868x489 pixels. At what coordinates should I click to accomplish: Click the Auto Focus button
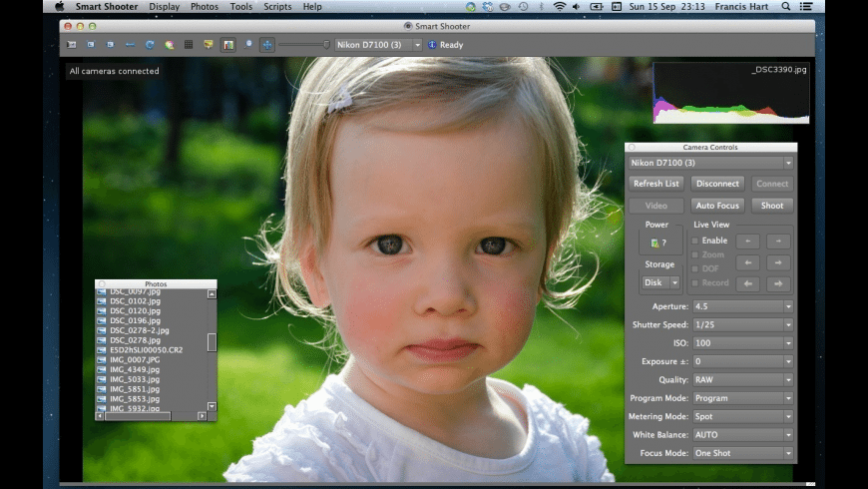coord(717,206)
